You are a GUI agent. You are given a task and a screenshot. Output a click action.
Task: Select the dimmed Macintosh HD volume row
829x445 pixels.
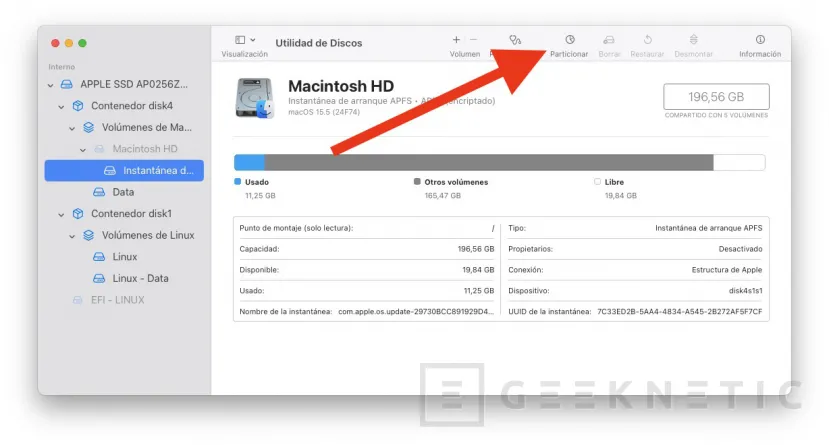click(x=124, y=149)
